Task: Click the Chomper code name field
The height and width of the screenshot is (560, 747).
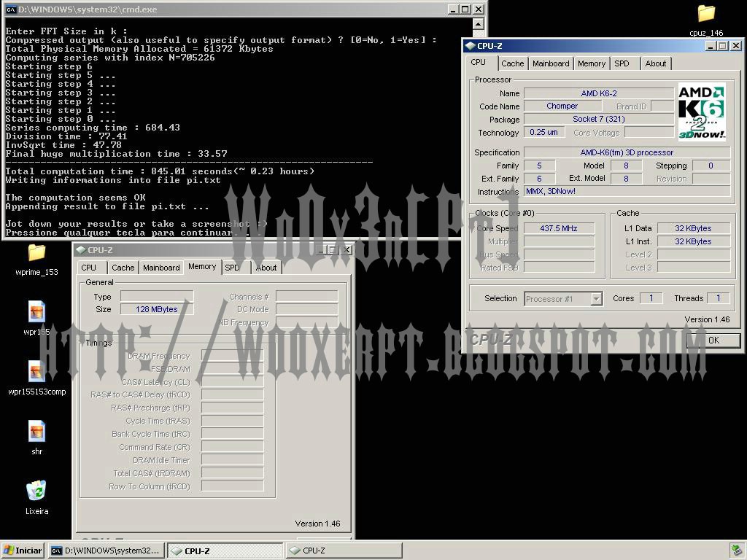Action: click(562, 106)
